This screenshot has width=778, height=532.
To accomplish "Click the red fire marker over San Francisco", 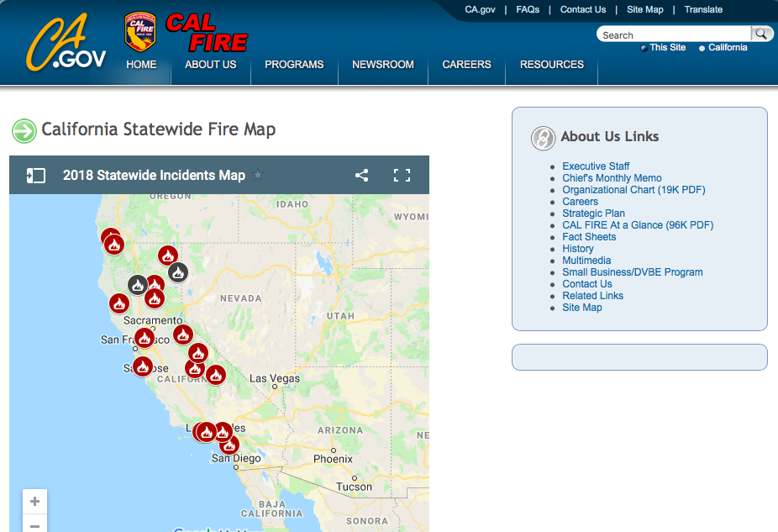I will (145, 339).
